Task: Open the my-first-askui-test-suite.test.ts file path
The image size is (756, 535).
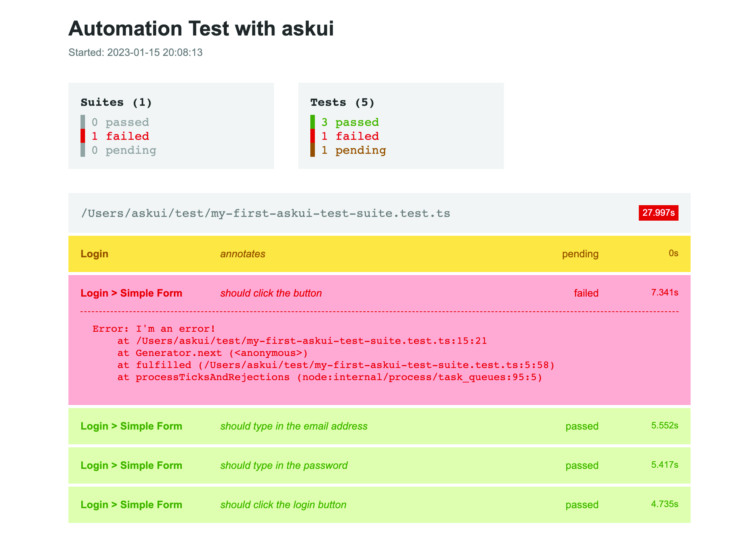Action: (265, 213)
